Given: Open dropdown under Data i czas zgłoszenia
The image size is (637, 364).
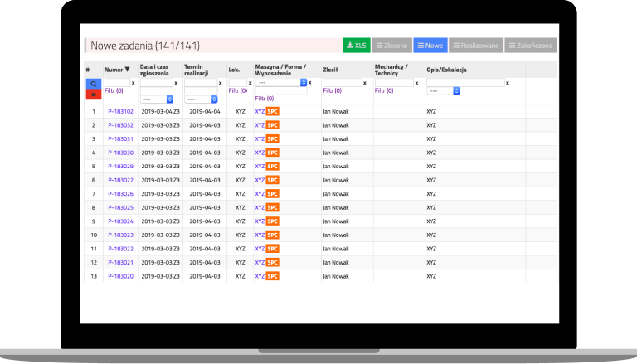Looking at the screenshot, I should pos(157,99).
